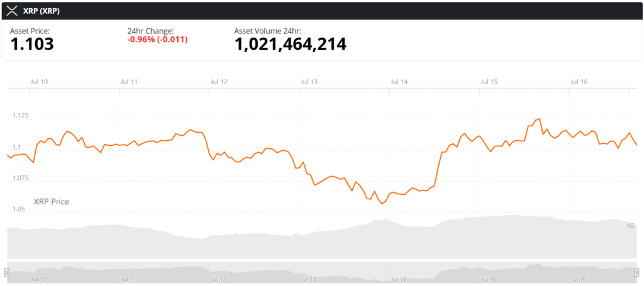Click the Asset Price value 1.103
Viewport: 644px width, 286px height.
(32, 45)
